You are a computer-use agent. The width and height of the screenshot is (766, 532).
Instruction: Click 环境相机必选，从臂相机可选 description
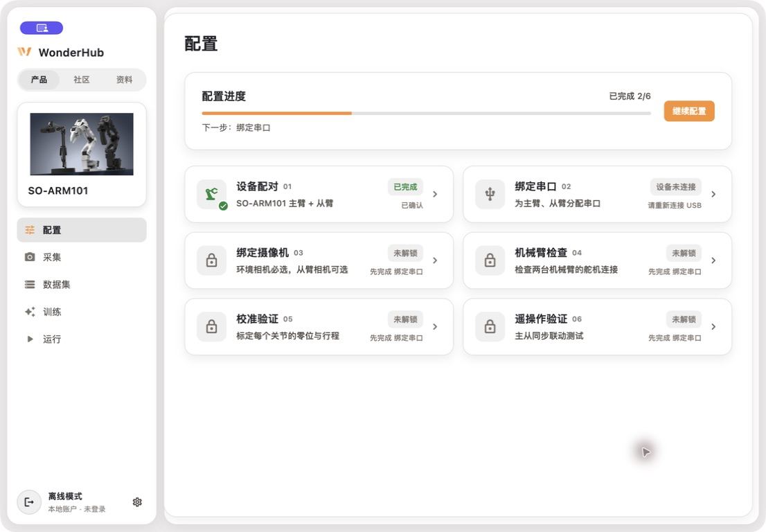[292, 269]
